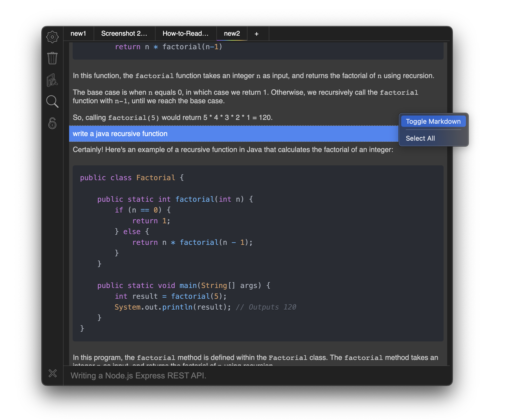Open the chat archive browser icon
Screen dimensions: 506x420
pos(52,80)
